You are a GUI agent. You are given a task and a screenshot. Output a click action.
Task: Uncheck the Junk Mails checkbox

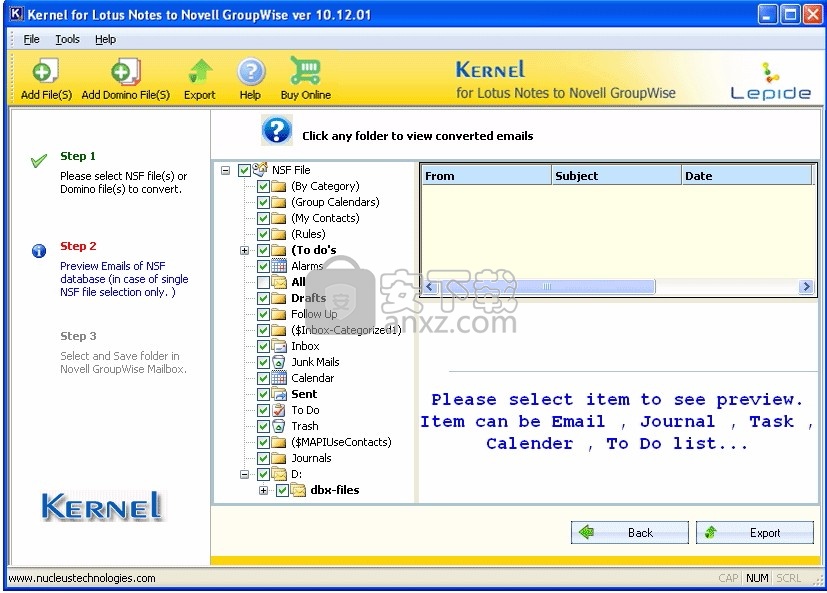(263, 362)
